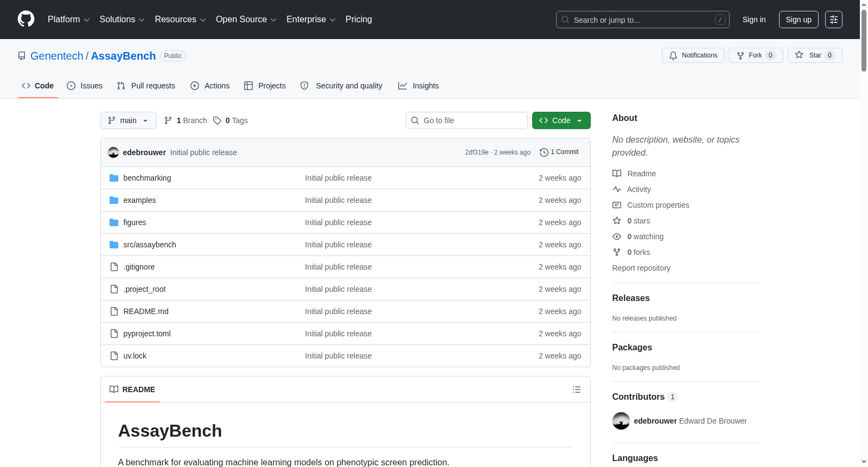Click the benchmarking folder icon
Screen dimensions: 868x467
coord(114,178)
